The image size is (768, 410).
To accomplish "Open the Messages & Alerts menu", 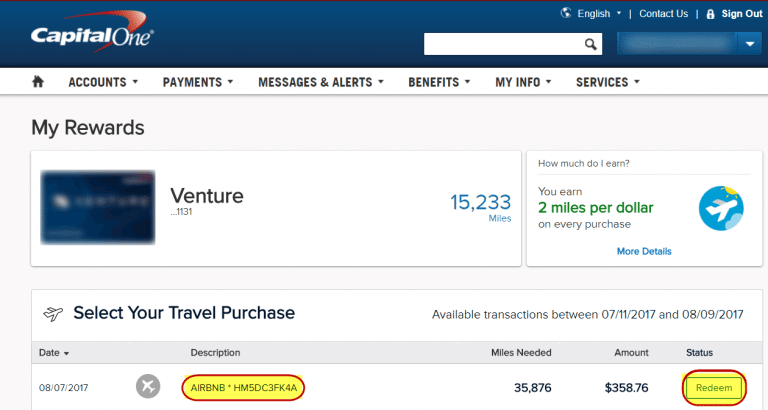I will [321, 82].
